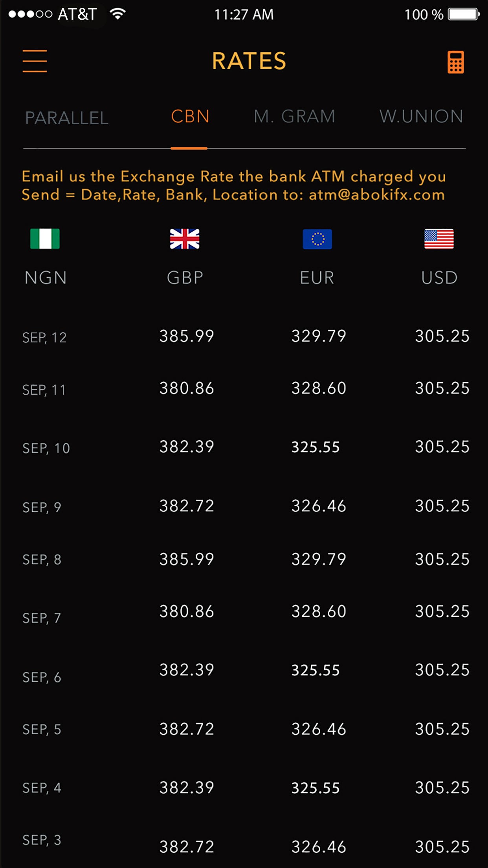Select the GBP column header

tap(185, 278)
